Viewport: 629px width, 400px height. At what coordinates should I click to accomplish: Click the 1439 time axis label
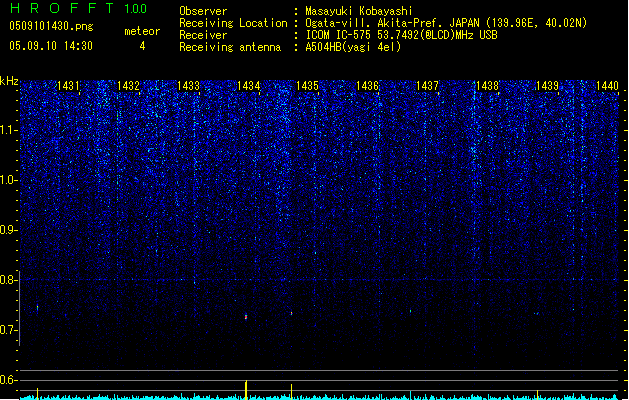pyautogui.click(x=547, y=86)
